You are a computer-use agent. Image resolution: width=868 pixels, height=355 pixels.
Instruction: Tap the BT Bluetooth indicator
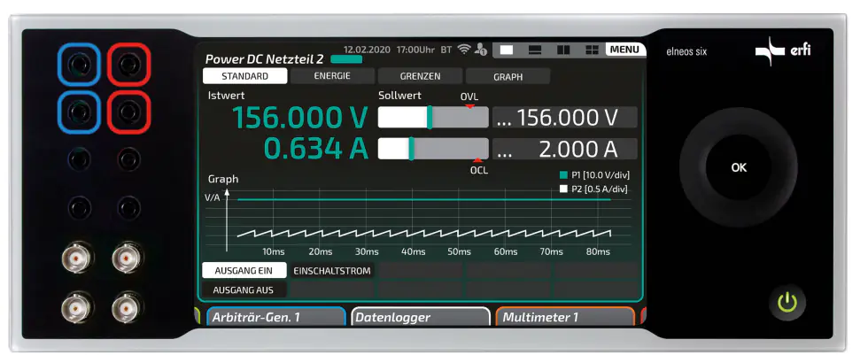coord(446,50)
